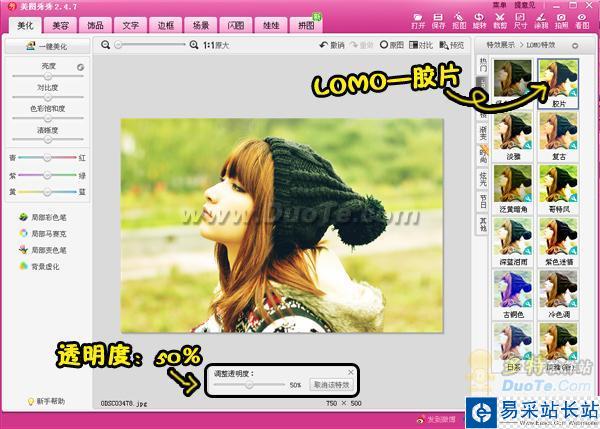Viewport: 600px width, 429px height.
Task: Apply the 胶片 film effect thumbnail
Action: (558, 84)
